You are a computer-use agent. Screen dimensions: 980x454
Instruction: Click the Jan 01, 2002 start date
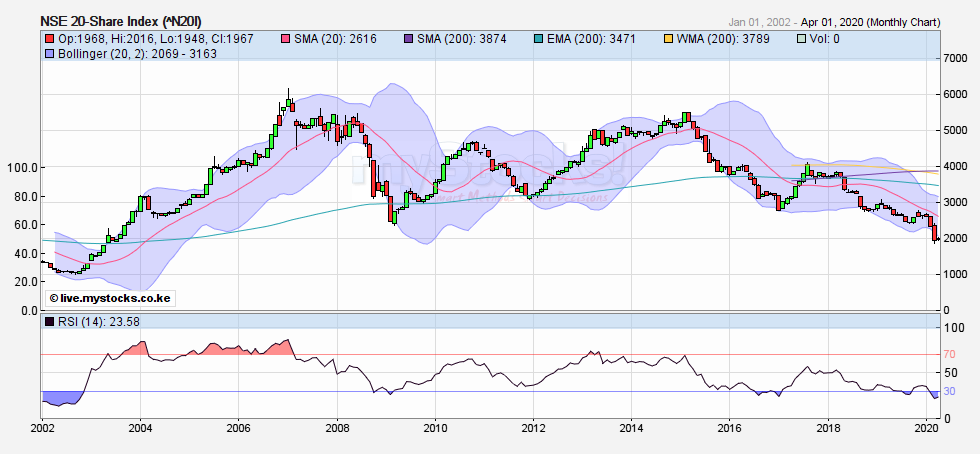point(758,21)
